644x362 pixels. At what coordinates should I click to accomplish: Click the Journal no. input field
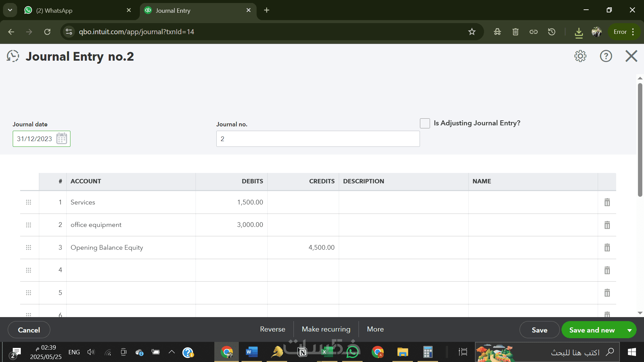pyautogui.click(x=318, y=139)
